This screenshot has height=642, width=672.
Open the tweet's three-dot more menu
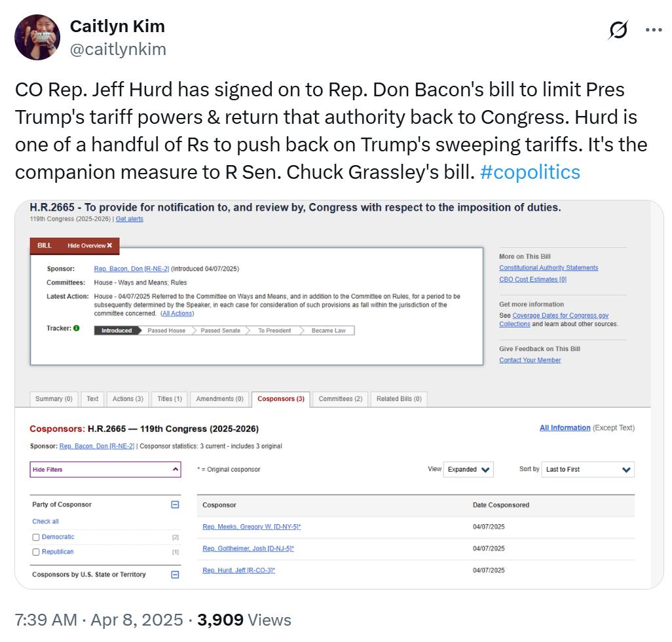pyautogui.click(x=654, y=30)
